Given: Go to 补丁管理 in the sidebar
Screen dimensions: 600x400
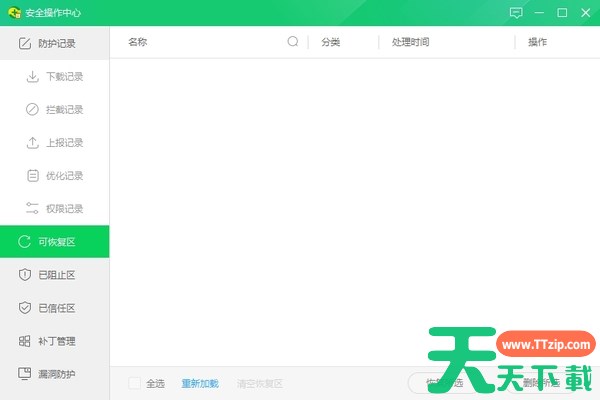Looking at the screenshot, I should (55, 341).
